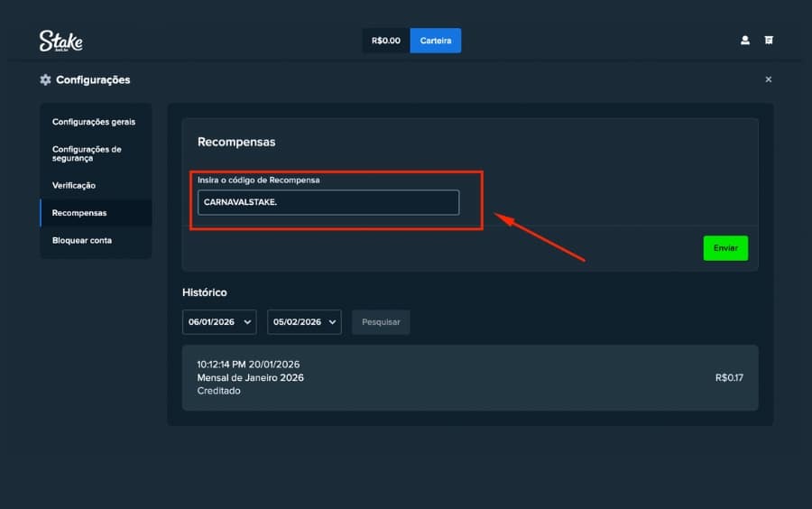Open the bet slip icon in header
The width and height of the screenshot is (812, 509).
[769, 41]
